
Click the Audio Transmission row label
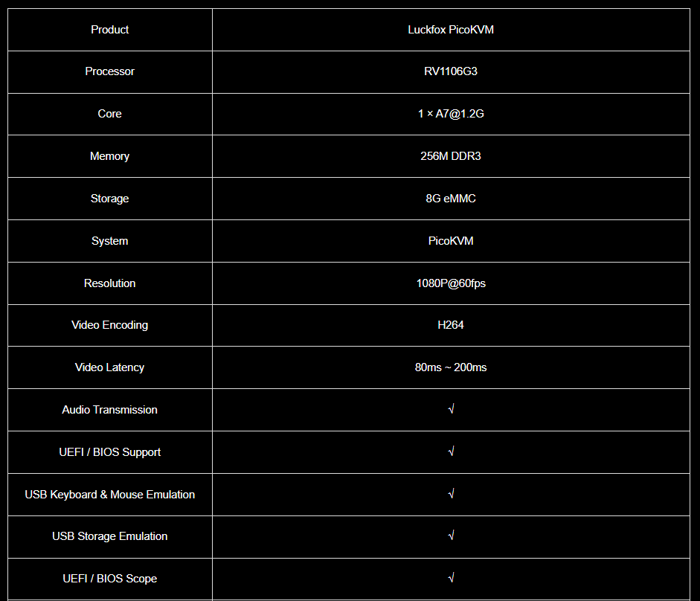109,410
